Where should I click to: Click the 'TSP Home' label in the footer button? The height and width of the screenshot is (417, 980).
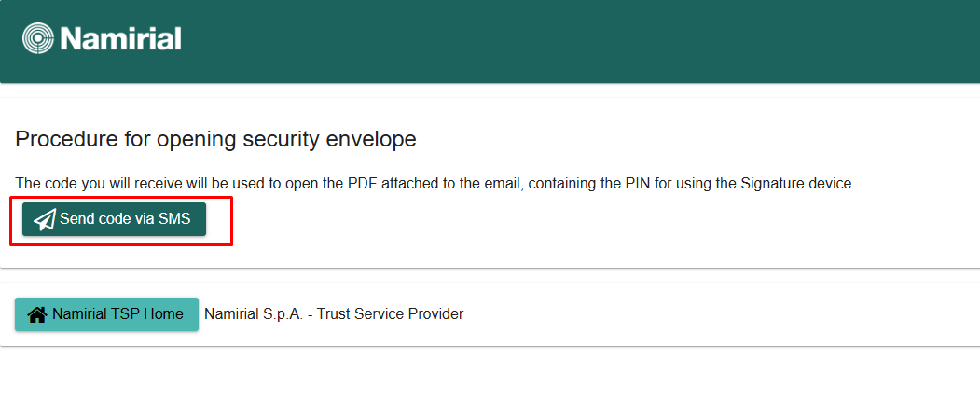click(x=150, y=314)
